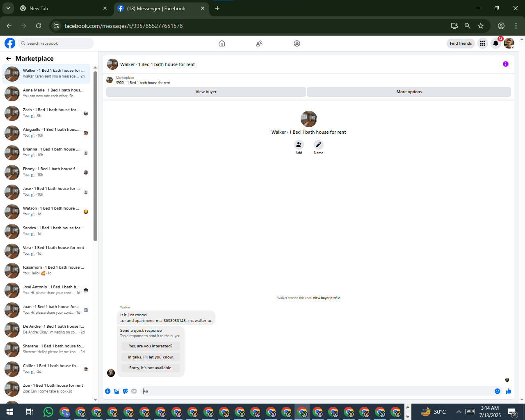
Task: Open the Groups icon in top navigation
Action: click(x=297, y=43)
